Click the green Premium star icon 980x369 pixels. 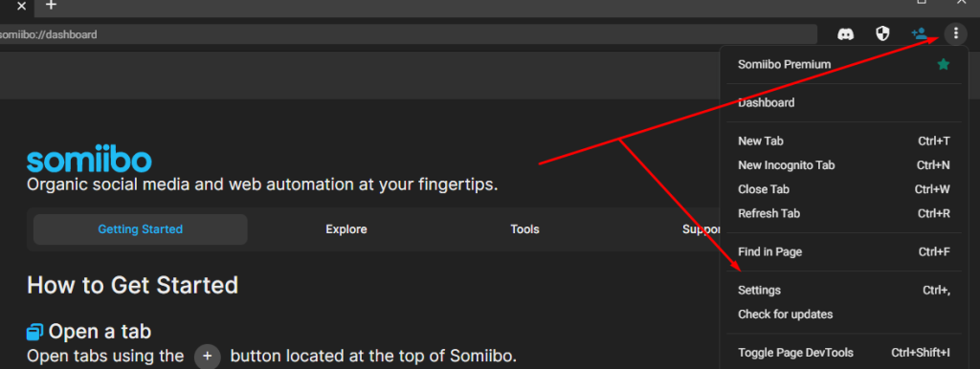pos(944,64)
